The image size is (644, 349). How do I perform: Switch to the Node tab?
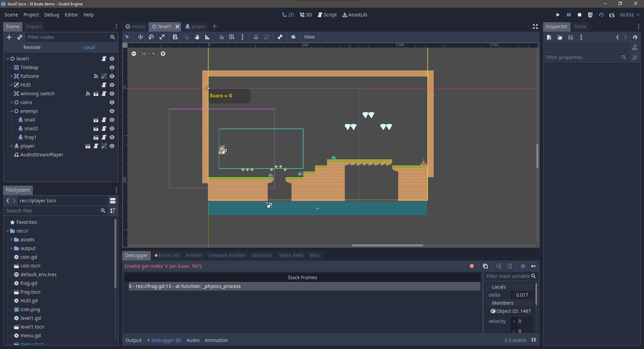580,27
